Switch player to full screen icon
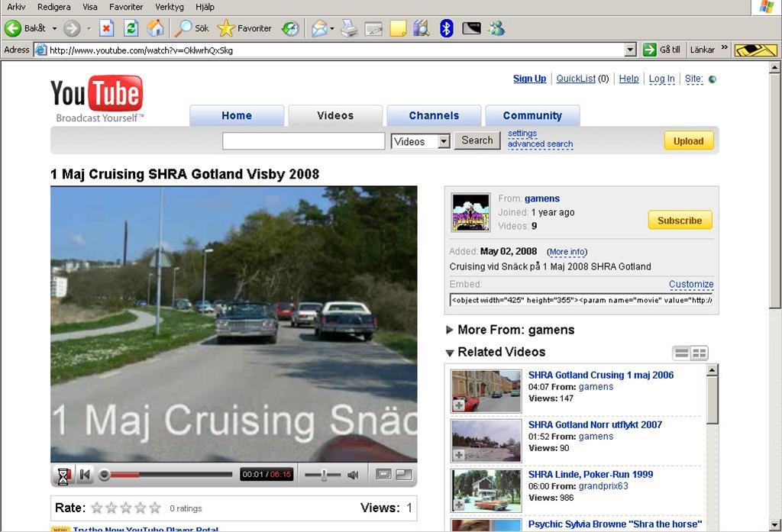Screen dimensions: 782x532 [x=404, y=474]
